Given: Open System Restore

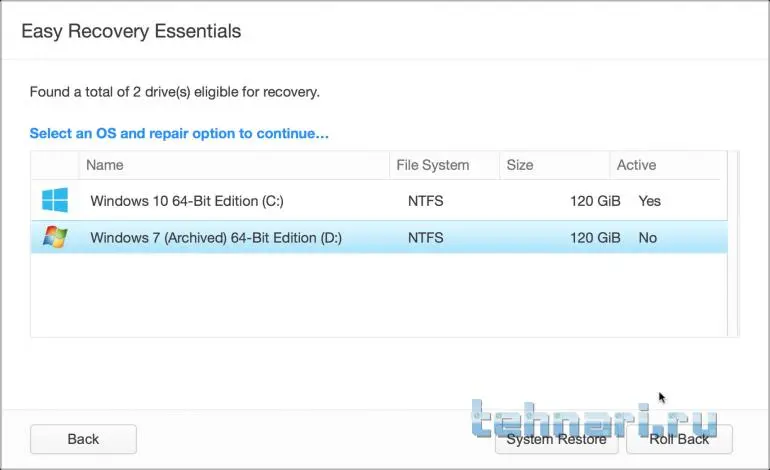Looking at the screenshot, I should 556,439.
